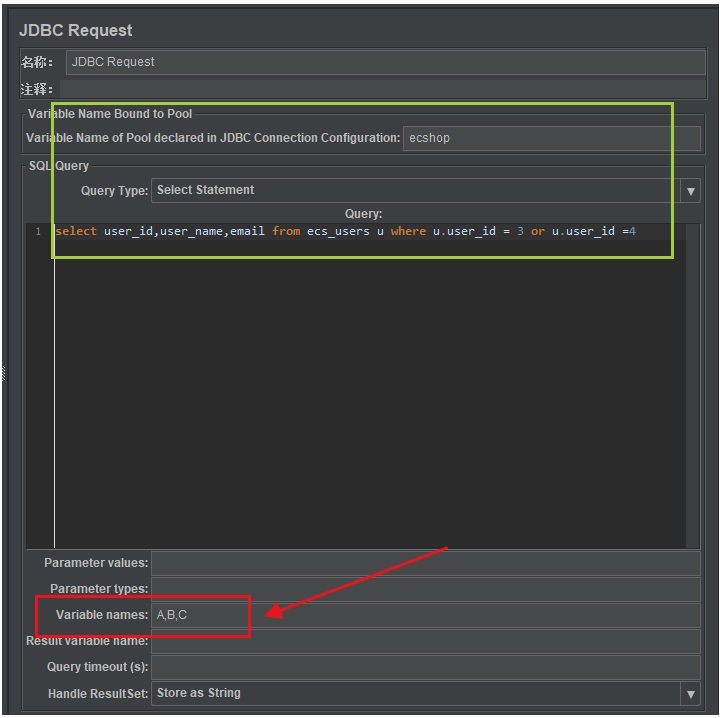Focus the Parameter values field
The width and height of the screenshot is (722, 718).
point(425,563)
